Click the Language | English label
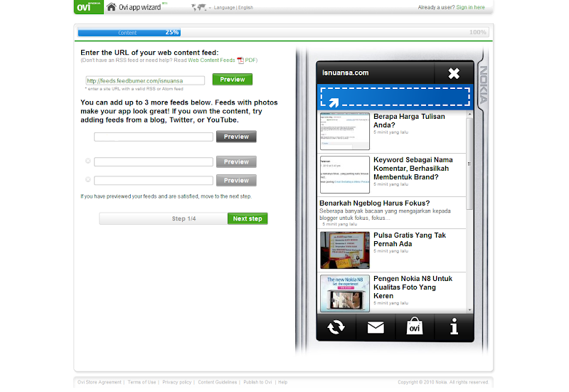 coord(233,7)
